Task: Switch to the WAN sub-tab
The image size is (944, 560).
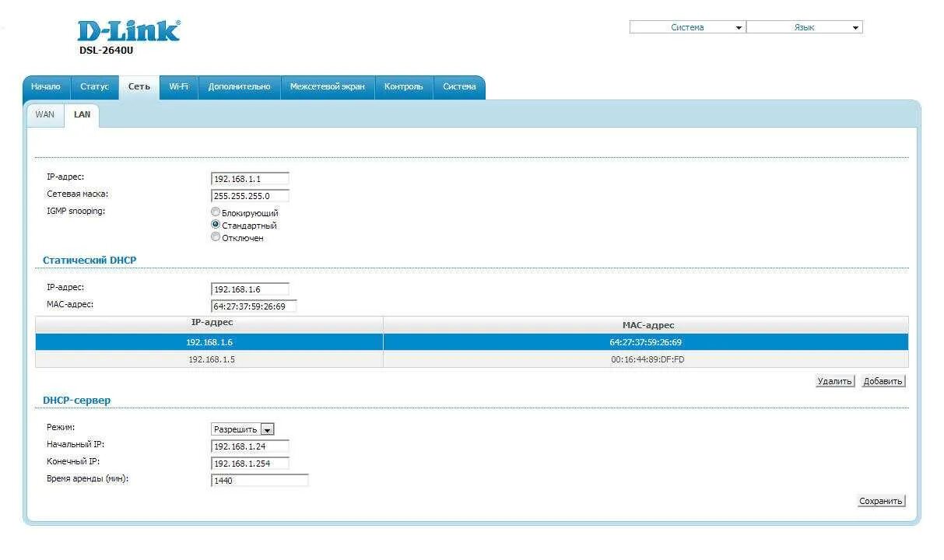Action: click(x=45, y=114)
